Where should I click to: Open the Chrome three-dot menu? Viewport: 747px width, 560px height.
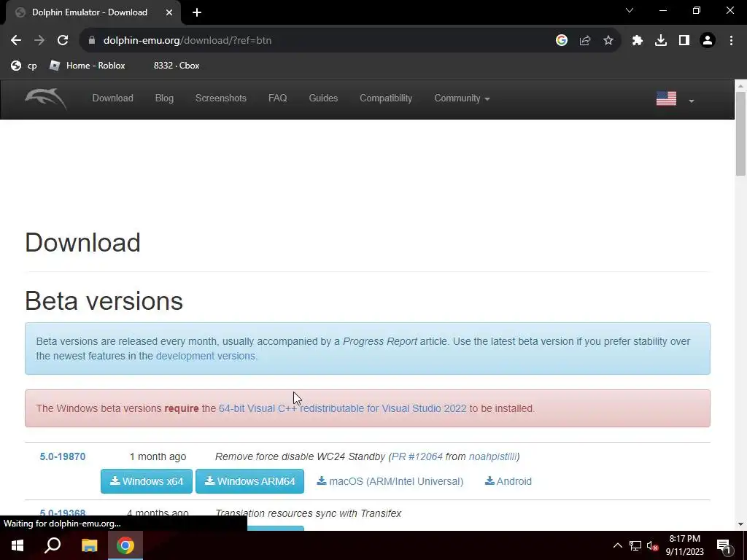(x=731, y=41)
